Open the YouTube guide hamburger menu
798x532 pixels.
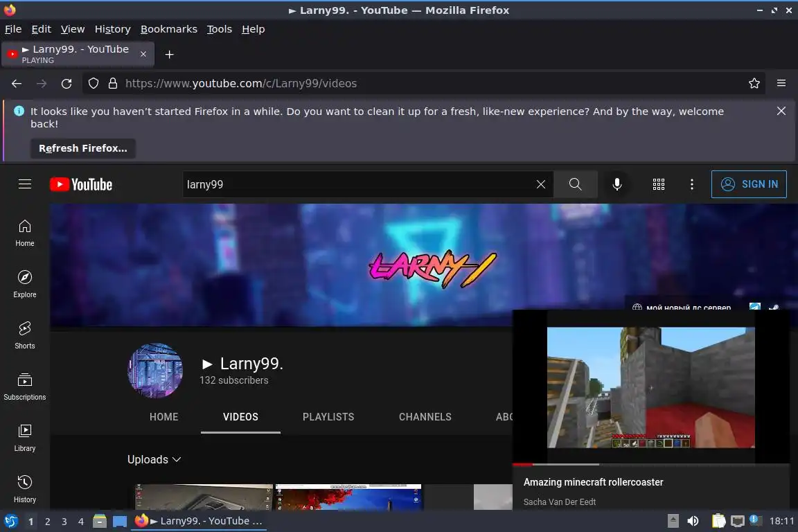[24, 184]
